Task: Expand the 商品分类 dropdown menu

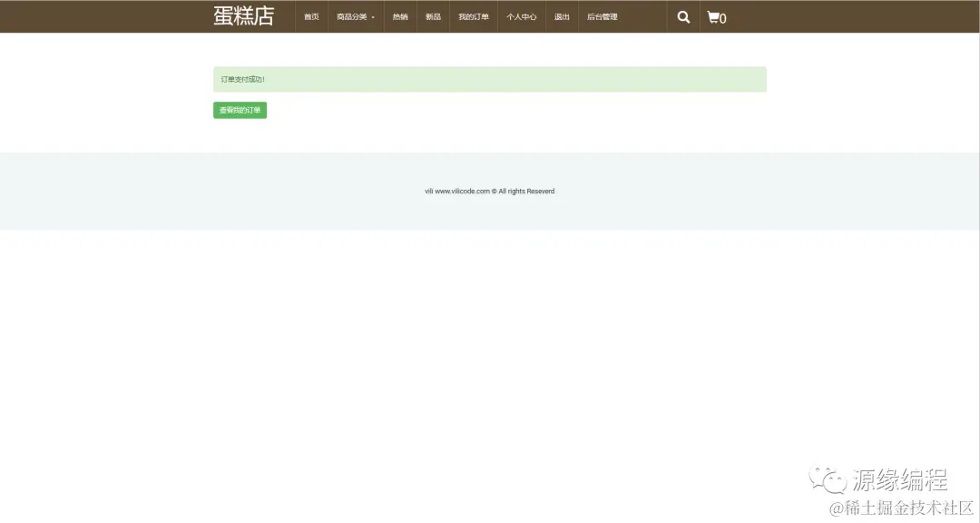Action: coord(356,17)
